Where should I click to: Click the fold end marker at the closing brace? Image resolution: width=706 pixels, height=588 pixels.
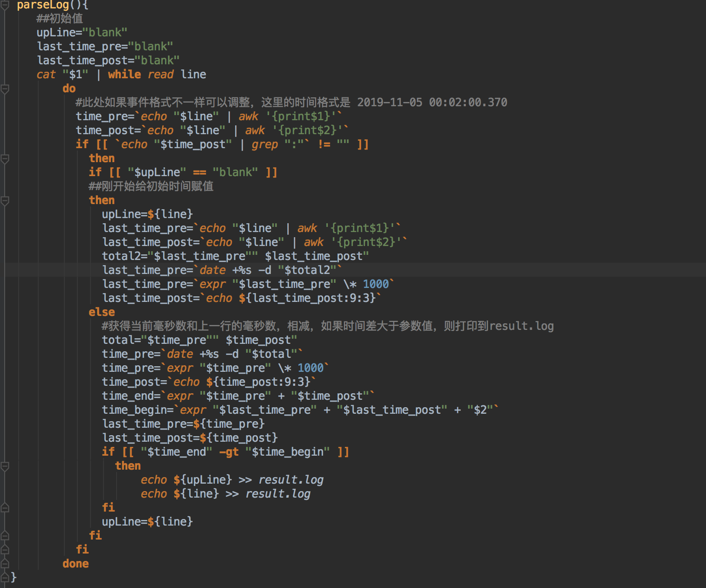[x=5, y=578]
